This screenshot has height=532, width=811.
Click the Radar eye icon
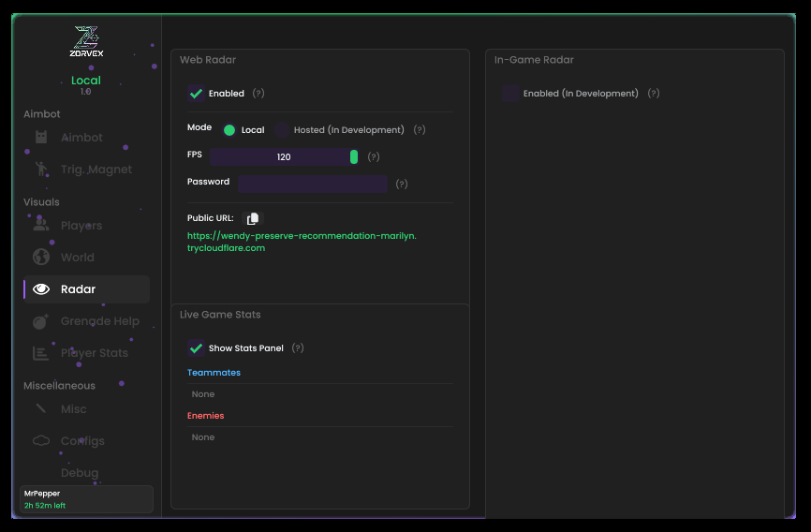tap(41, 289)
